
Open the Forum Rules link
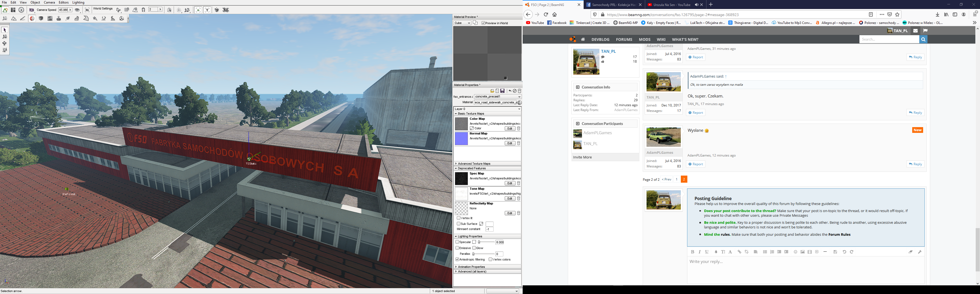coord(839,235)
